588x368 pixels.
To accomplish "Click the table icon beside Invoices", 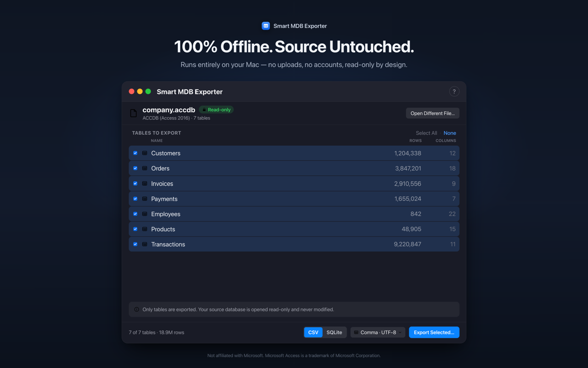I will point(145,184).
